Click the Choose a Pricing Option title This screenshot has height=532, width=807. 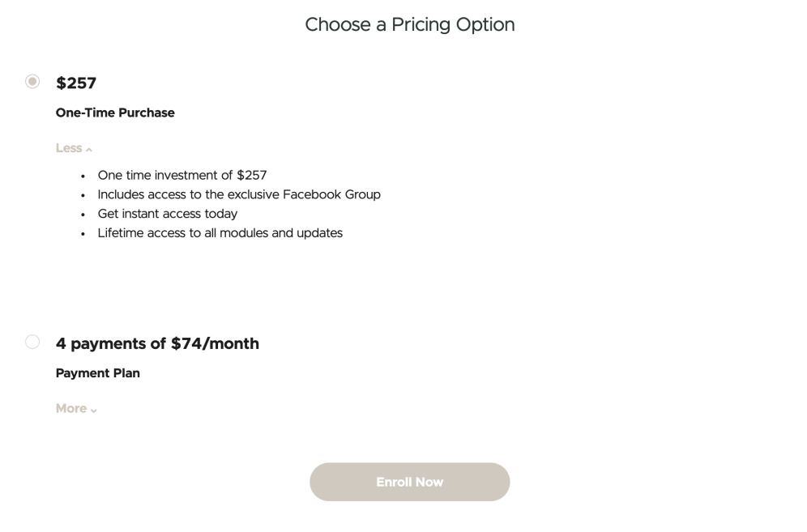pos(410,24)
